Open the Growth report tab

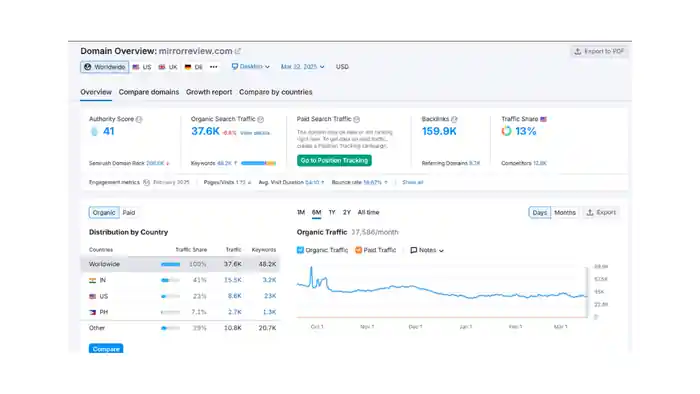click(209, 92)
